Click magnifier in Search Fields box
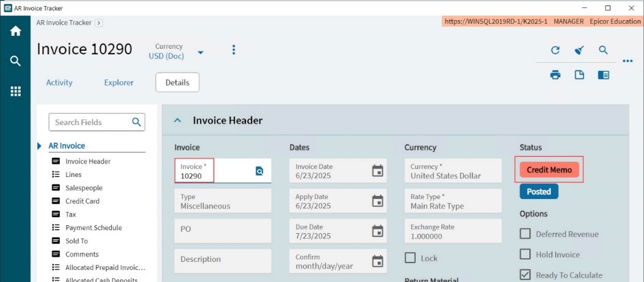The image size is (644, 282). click(136, 122)
